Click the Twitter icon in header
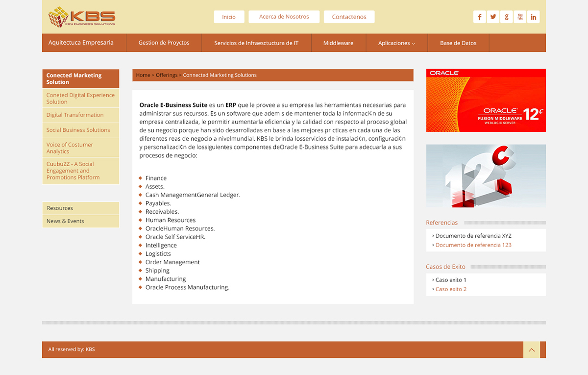Screen dimensions: 588x375 (493, 16)
